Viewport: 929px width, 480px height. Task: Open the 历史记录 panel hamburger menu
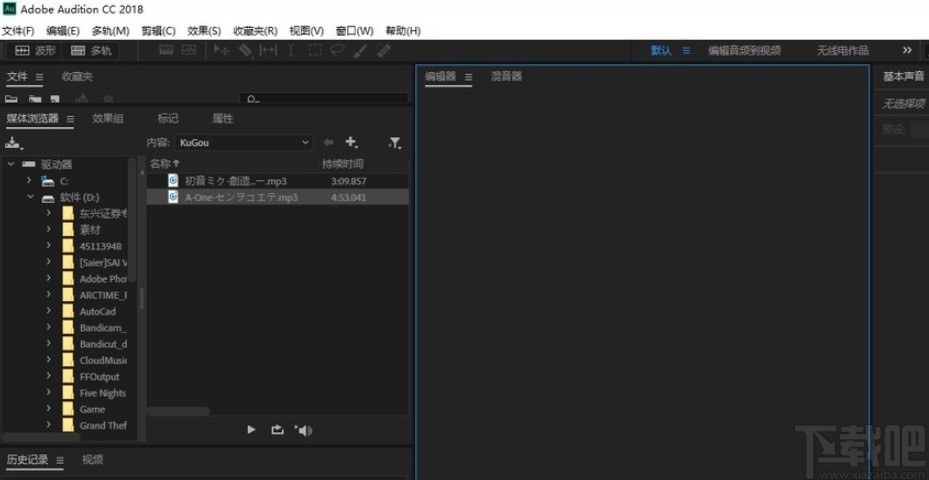pos(60,460)
